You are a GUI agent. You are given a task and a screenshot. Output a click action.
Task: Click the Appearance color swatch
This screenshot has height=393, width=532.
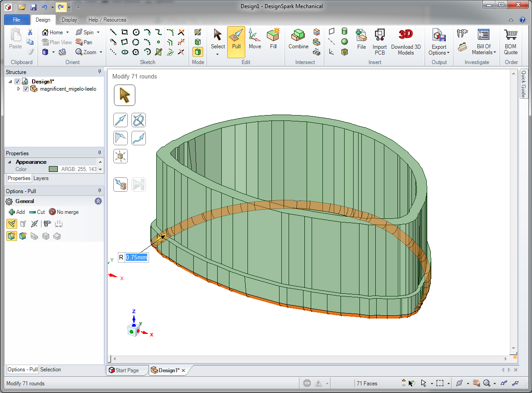(x=53, y=169)
